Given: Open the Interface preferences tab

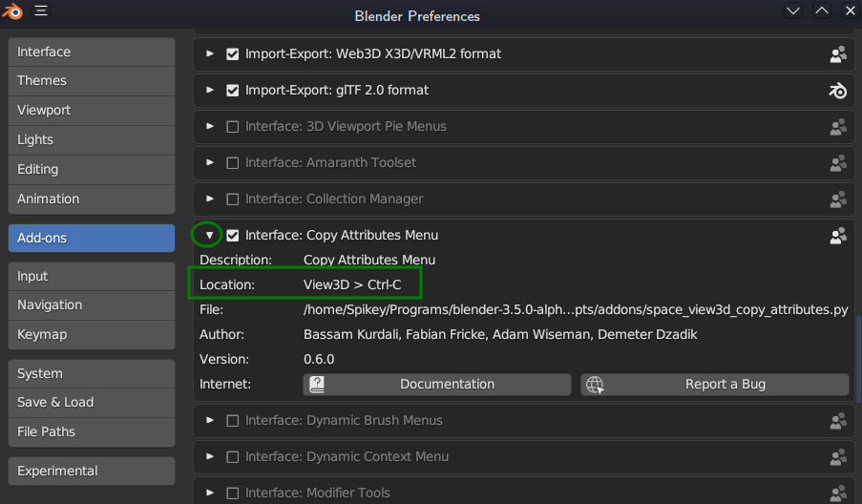Looking at the screenshot, I should pyautogui.click(x=92, y=52).
